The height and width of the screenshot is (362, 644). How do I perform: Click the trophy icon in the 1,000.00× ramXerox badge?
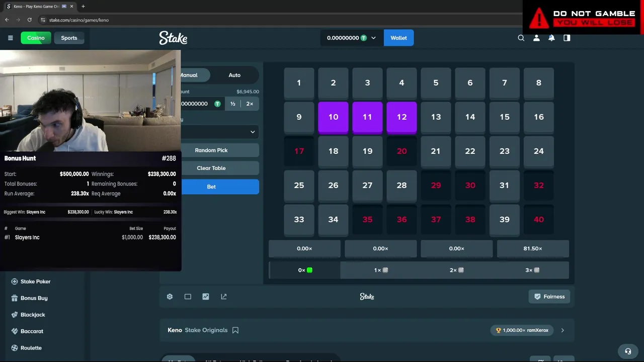pos(499,330)
